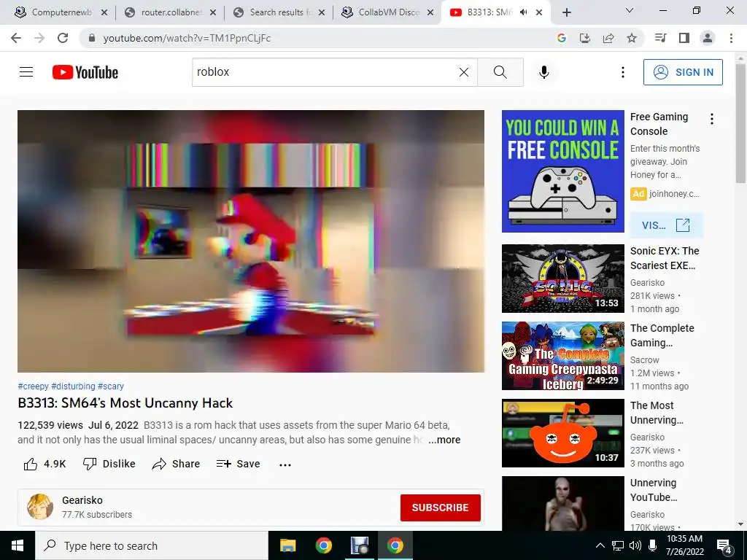
Task: Switch to the router.collabnet tab
Action: pyautogui.click(x=170, y=12)
